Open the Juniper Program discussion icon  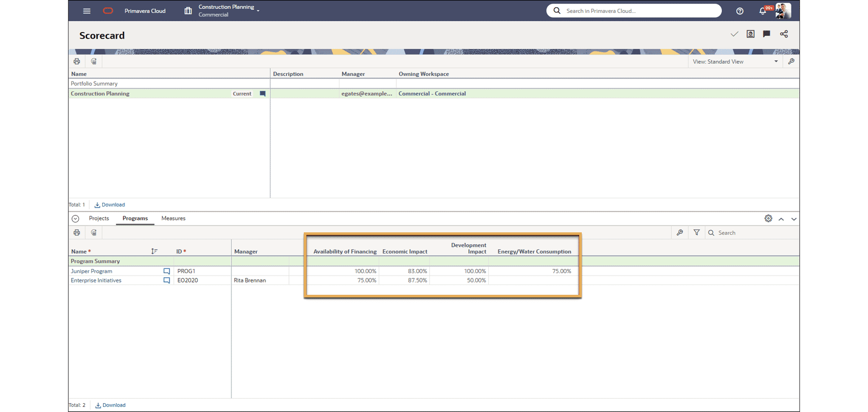(166, 271)
